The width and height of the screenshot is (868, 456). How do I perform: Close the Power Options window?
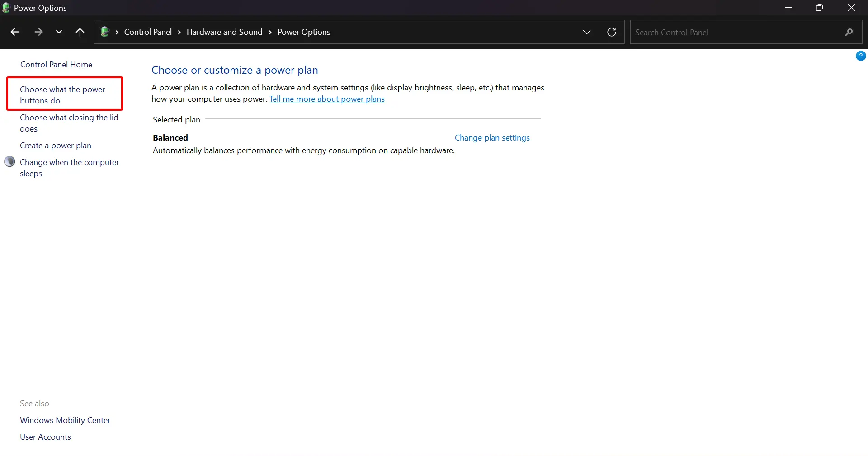pos(851,8)
